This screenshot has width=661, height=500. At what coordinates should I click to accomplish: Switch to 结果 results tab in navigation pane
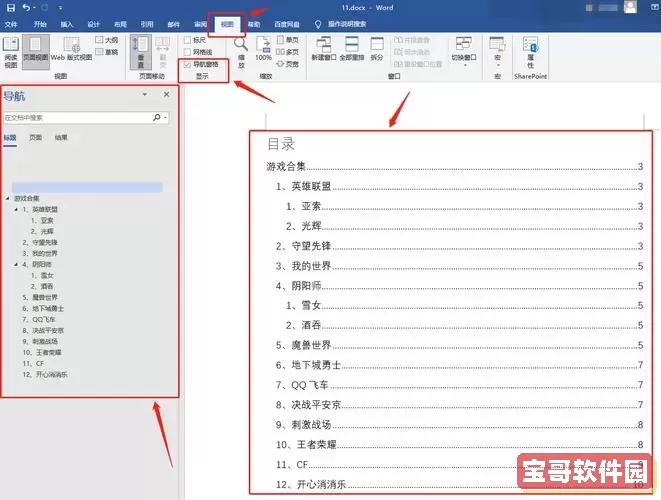pos(61,137)
